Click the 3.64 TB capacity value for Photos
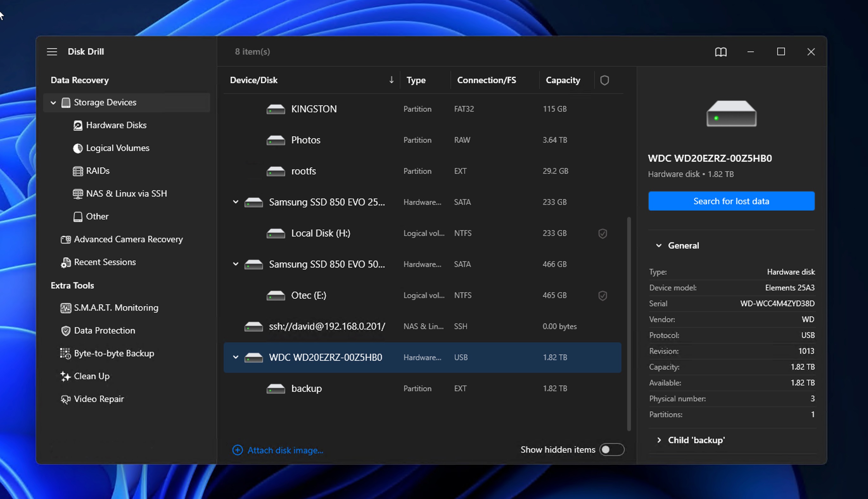 [x=555, y=140]
